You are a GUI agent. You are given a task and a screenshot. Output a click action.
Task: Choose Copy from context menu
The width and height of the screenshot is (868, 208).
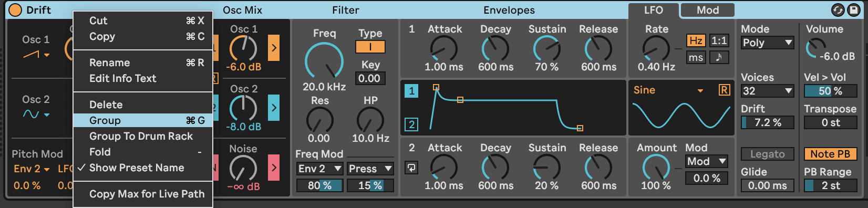143,36
